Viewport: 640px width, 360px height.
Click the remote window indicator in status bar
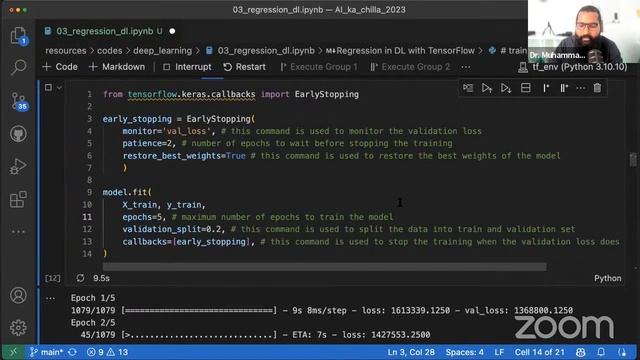(13, 352)
